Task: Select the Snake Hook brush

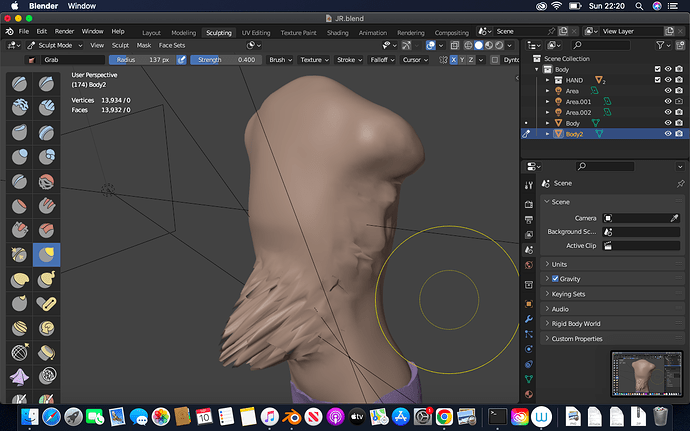Action: [46, 279]
